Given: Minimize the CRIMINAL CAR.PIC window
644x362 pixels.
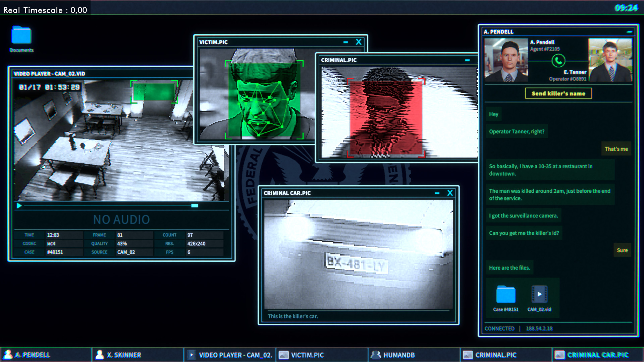Looking at the screenshot, I should coord(437,193).
